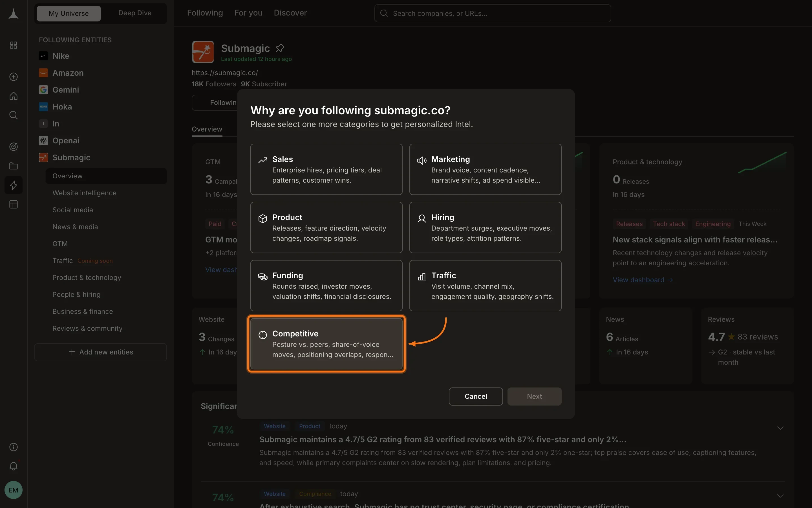Click the pin icon next to Submagic title
The height and width of the screenshot is (508, 812).
[x=280, y=48]
